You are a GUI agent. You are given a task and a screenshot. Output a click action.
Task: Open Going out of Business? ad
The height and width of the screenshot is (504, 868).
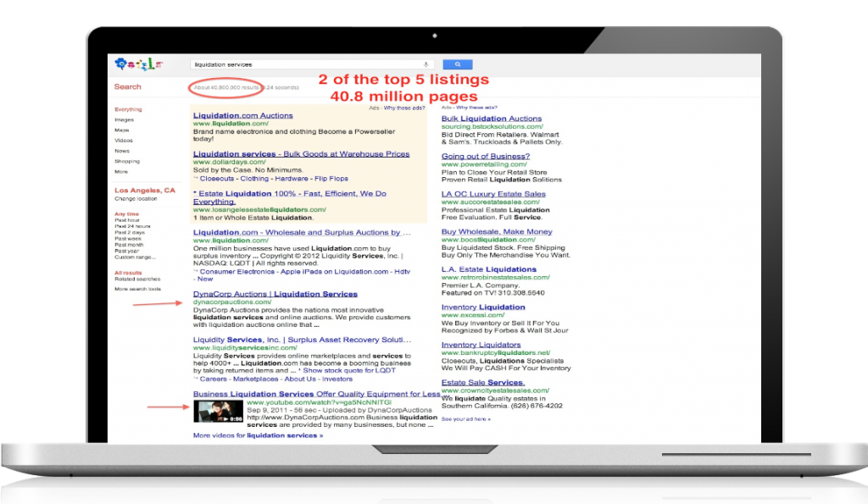coord(486,157)
